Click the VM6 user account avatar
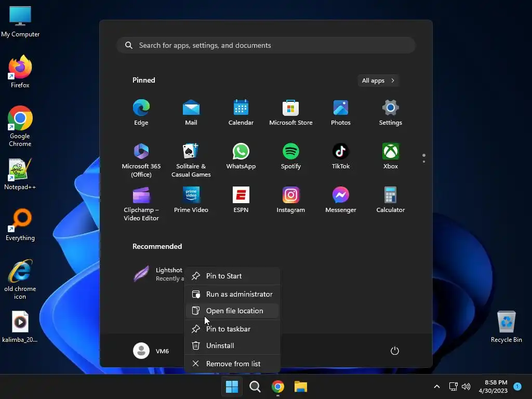The height and width of the screenshot is (399, 532). (141, 351)
